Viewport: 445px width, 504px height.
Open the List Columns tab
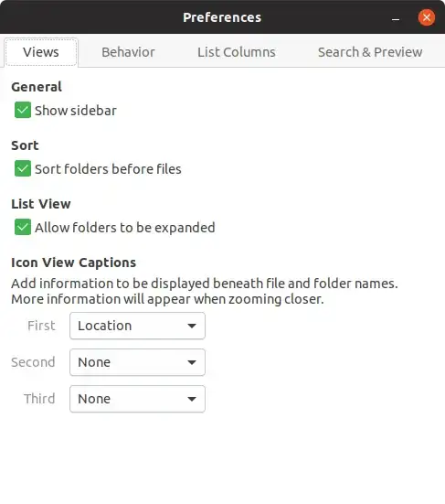(x=237, y=52)
